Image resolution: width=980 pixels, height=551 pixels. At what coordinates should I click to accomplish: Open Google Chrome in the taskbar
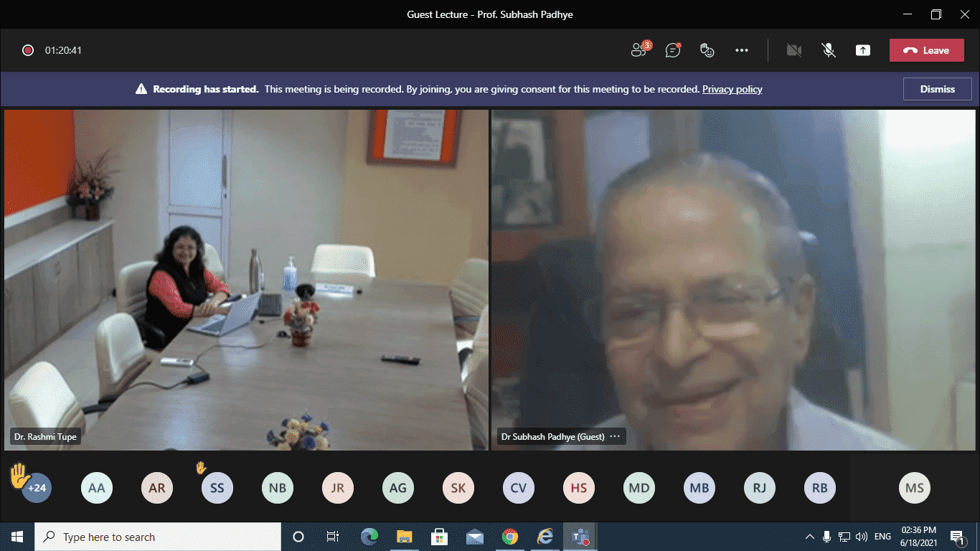pos(510,537)
